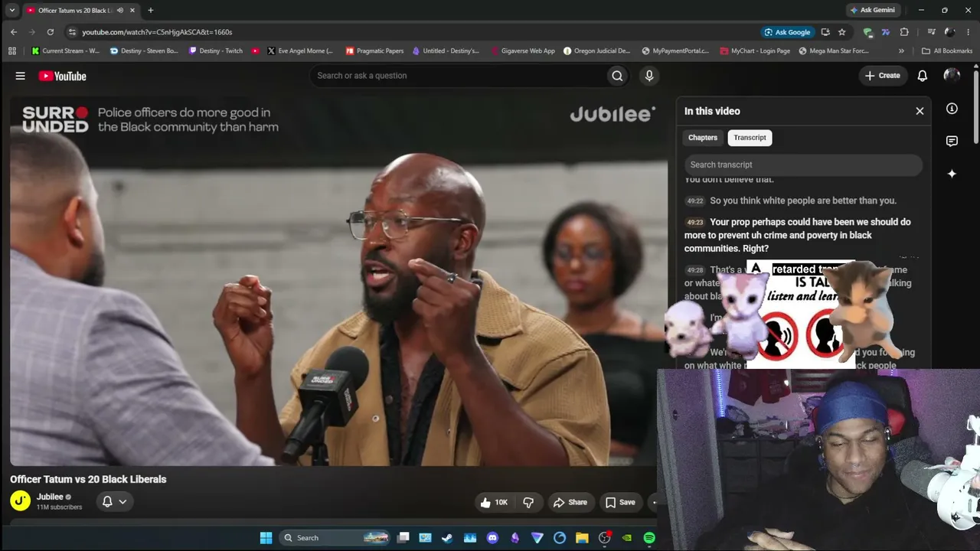Open the Current Stream bookmark

click(x=65, y=51)
